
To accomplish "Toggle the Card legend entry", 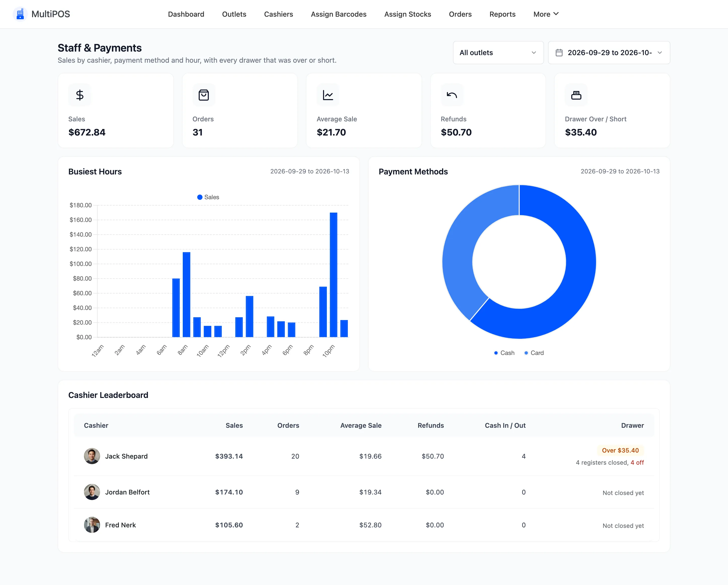I will [534, 353].
